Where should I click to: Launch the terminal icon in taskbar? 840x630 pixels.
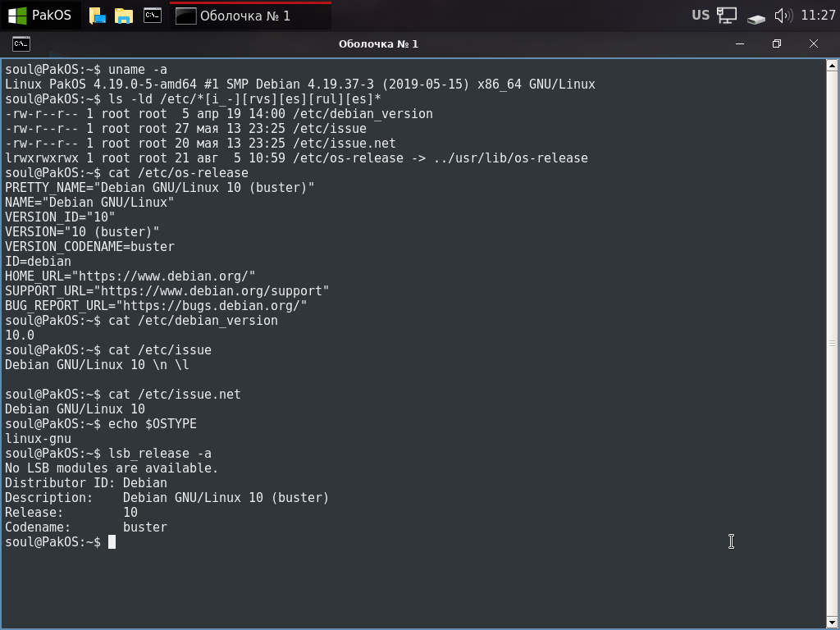(x=153, y=15)
